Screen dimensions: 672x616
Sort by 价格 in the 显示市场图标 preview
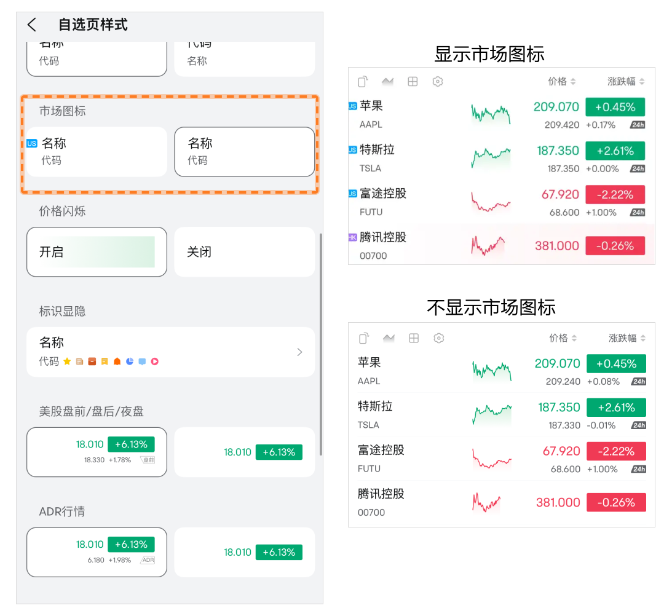click(x=562, y=81)
